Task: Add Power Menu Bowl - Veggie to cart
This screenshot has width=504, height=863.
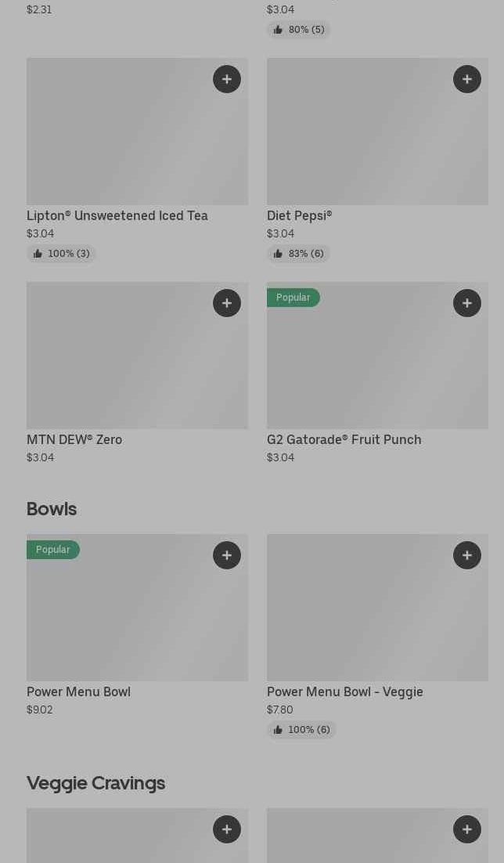Action: tap(467, 555)
